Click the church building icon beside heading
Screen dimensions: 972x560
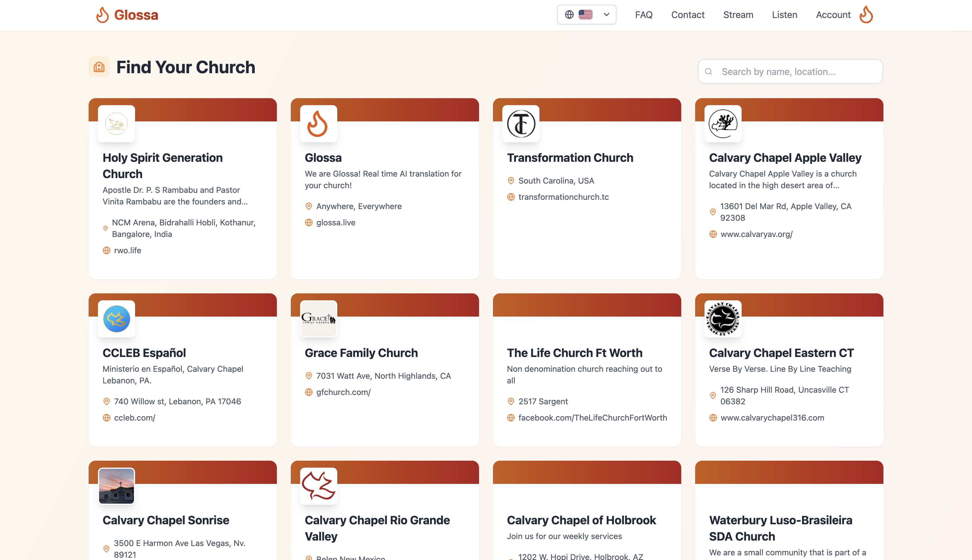pos(99,67)
